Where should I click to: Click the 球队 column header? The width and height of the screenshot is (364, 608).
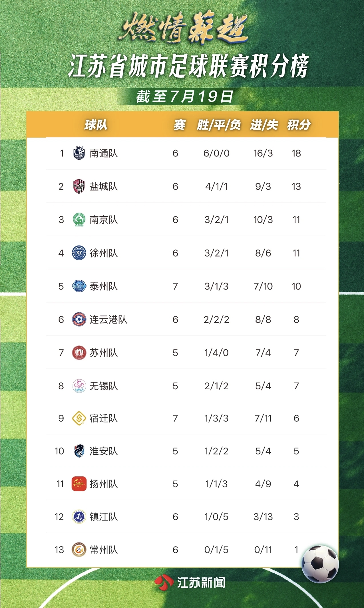coord(96,125)
